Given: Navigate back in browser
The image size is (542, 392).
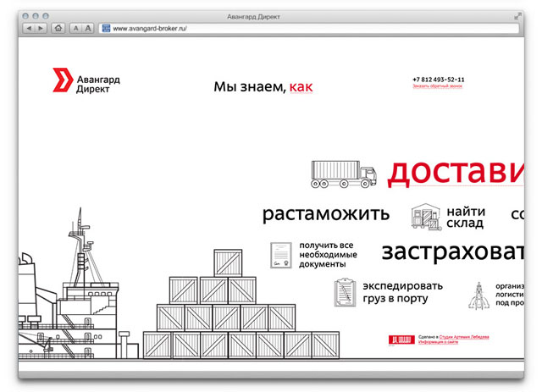Looking at the screenshot, I should pos(30,28).
